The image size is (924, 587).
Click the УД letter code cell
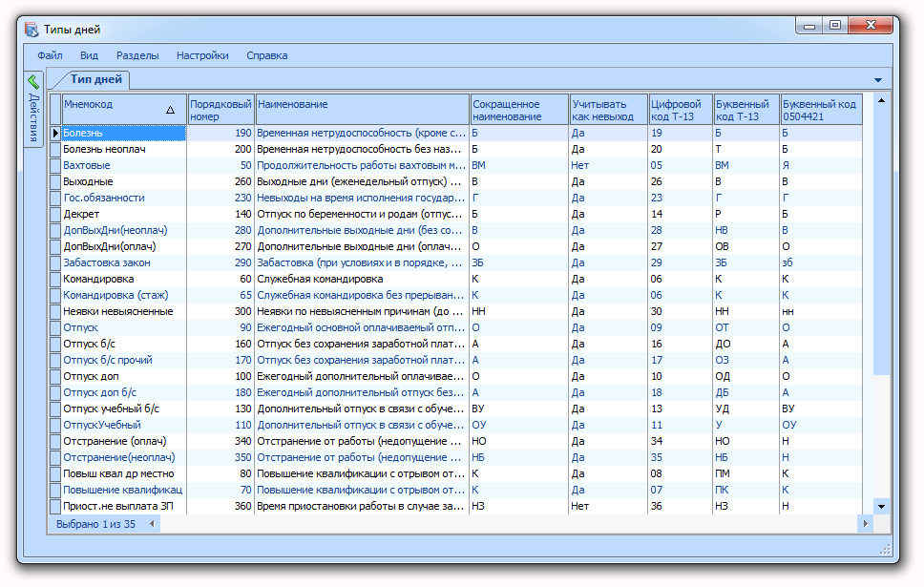tap(746, 409)
